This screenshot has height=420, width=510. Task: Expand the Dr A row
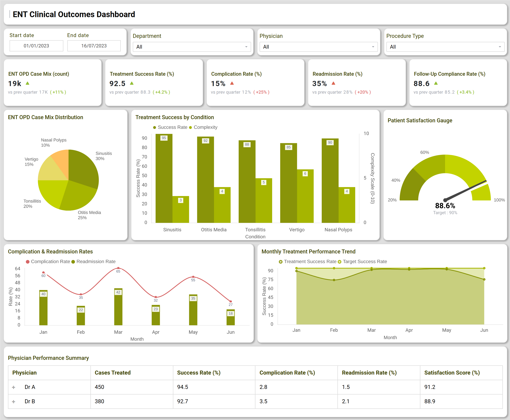point(14,387)
